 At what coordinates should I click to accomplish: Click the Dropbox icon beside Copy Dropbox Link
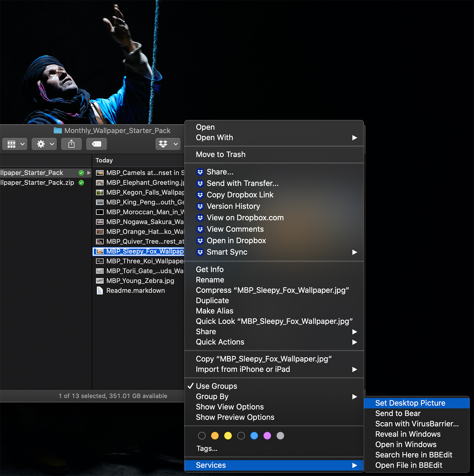click(x=200, y=195)
